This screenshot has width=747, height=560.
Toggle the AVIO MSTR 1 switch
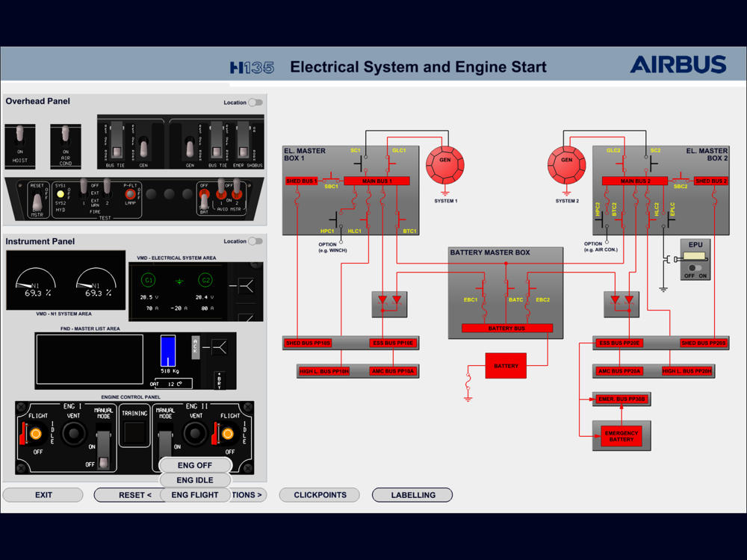coord(221,190)
